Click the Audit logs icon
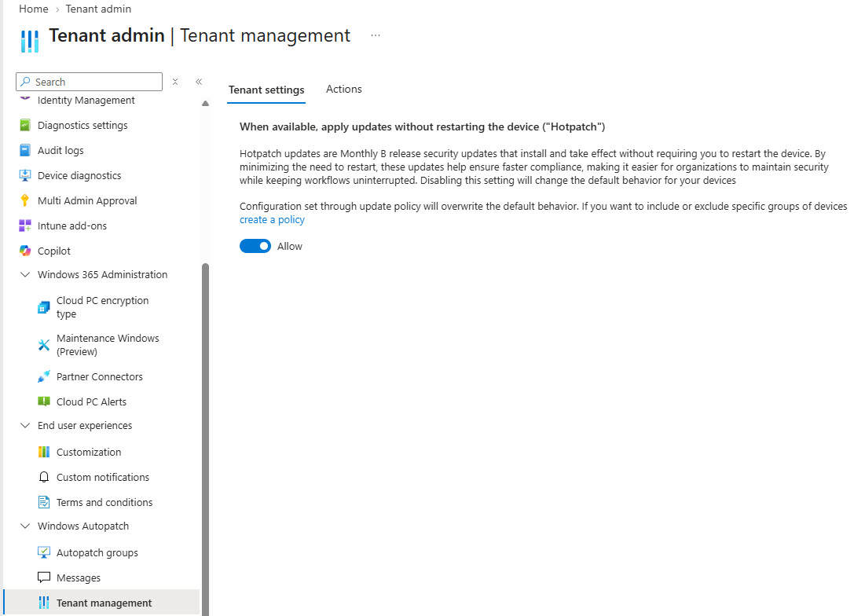 click(x=25, y=150)
